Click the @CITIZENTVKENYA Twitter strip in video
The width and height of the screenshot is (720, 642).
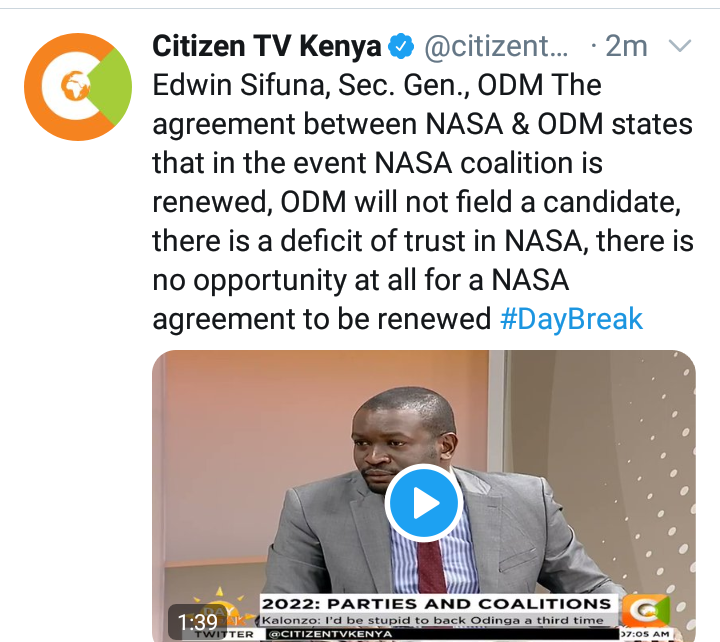pyautogui.click(x=442, y=634)
